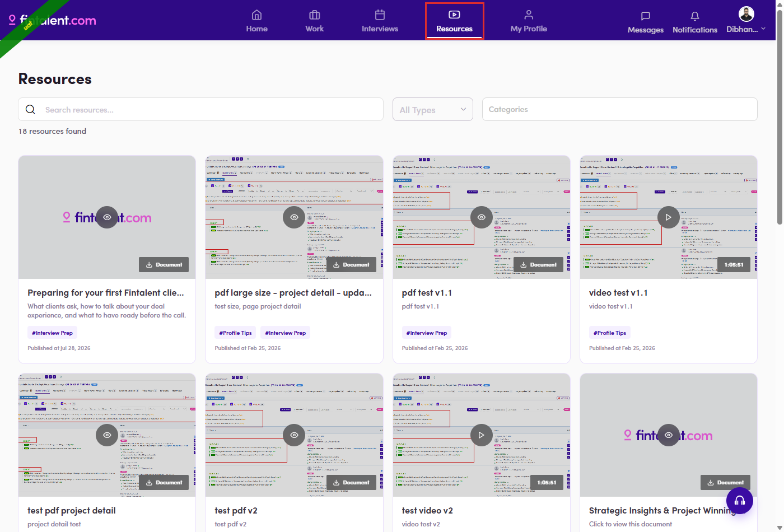Click 'Click to view this document' text
784x532 pixels.
(x=631, y=525)
